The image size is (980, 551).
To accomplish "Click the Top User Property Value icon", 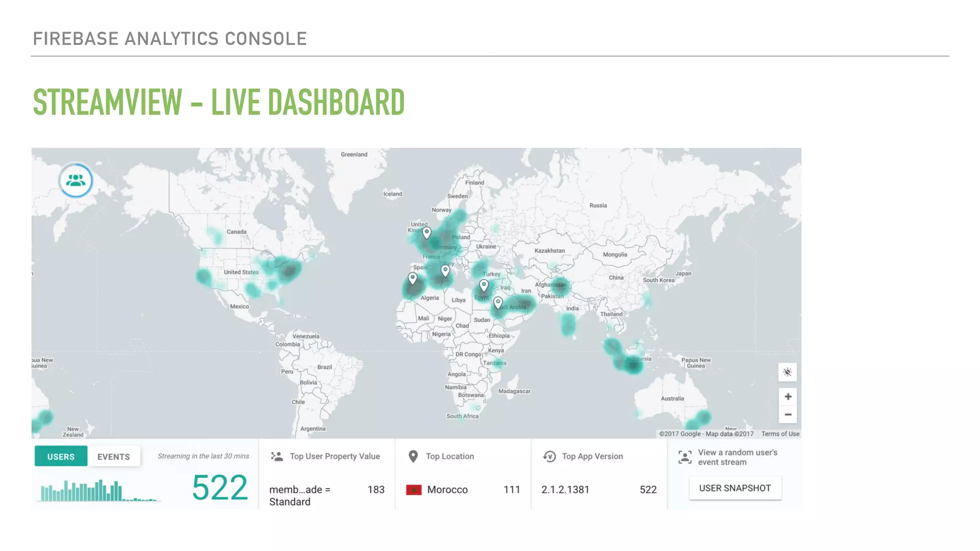I will [277, 456].
